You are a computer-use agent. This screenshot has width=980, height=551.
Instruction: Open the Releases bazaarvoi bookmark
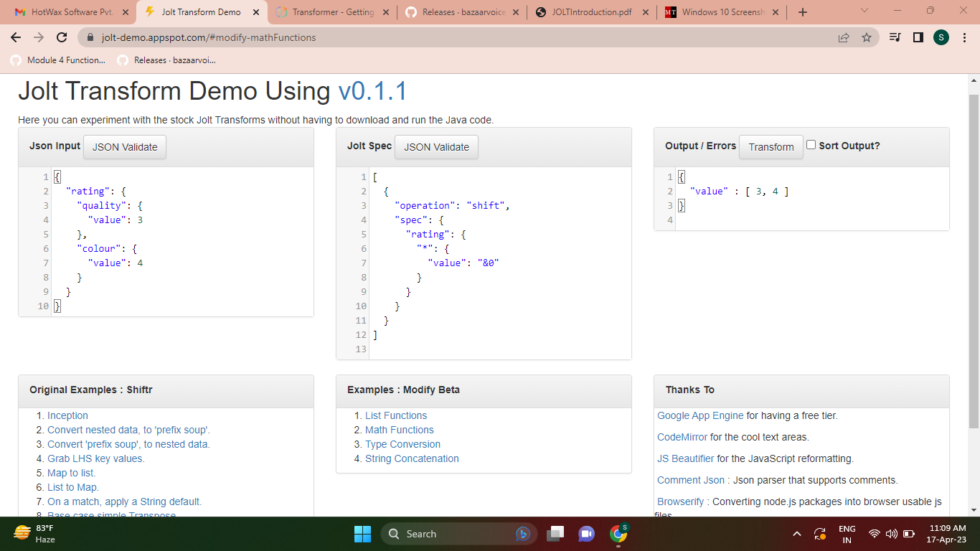pyautogui.click(x=167, y=60)
